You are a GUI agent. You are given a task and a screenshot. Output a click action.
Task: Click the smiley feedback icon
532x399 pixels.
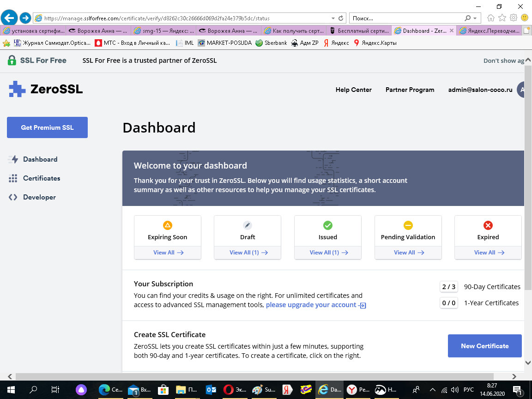click(x=525, y=18)
